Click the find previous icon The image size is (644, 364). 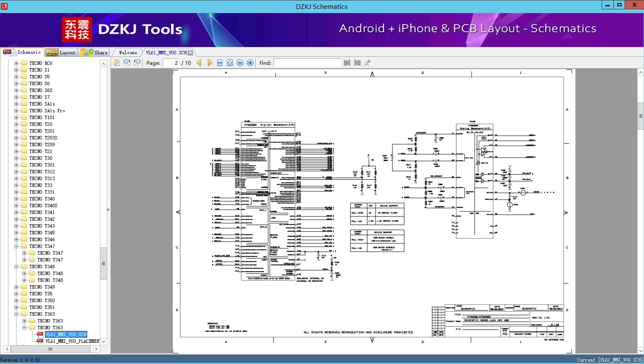pos(347,63)
